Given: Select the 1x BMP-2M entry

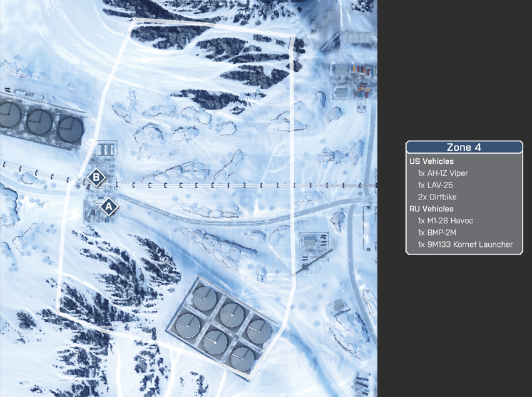Looking at the screenshot, I should pyautogui.click(x=437, y=233).
